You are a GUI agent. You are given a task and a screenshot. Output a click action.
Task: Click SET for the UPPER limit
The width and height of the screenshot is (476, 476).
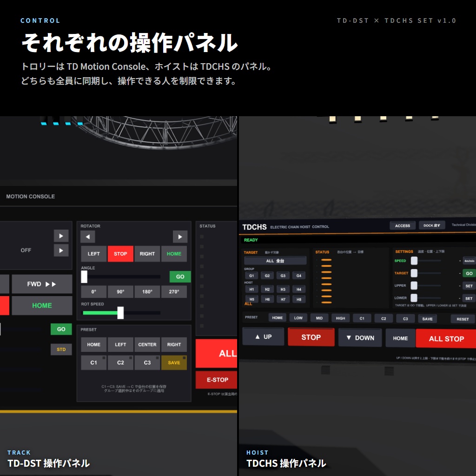(469, 286)
